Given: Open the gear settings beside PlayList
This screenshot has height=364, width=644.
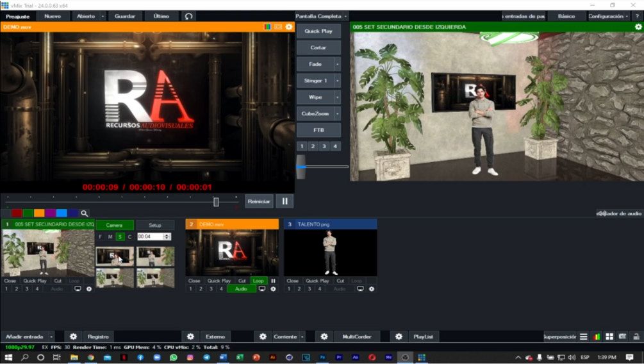Looking at the screenshot, I should 399,336.
